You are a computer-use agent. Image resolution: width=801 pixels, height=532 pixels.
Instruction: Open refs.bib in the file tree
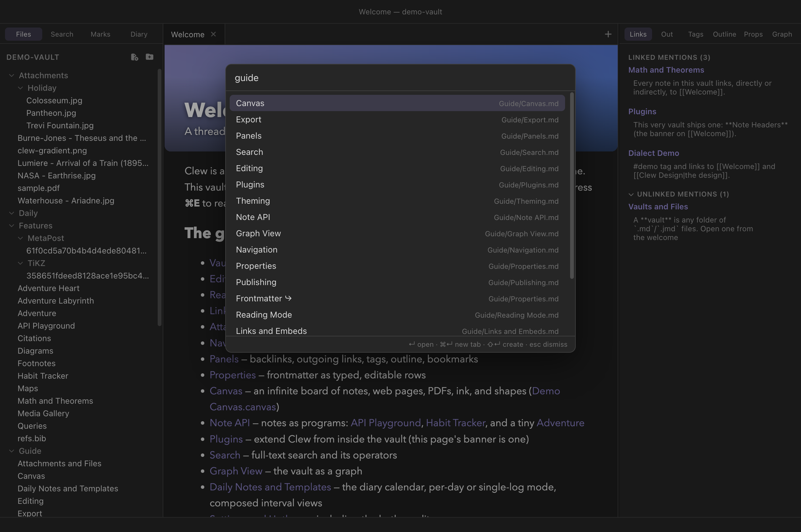point(32,438)
